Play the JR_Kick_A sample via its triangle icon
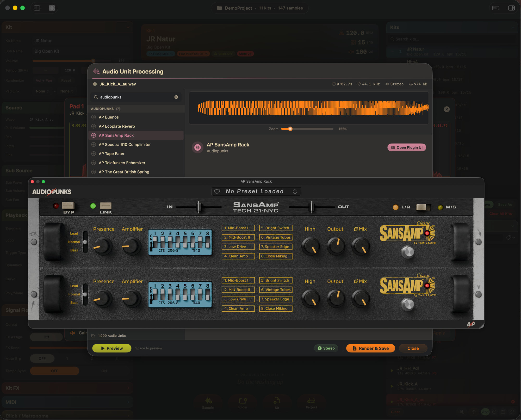 click(x=392, y=386)
